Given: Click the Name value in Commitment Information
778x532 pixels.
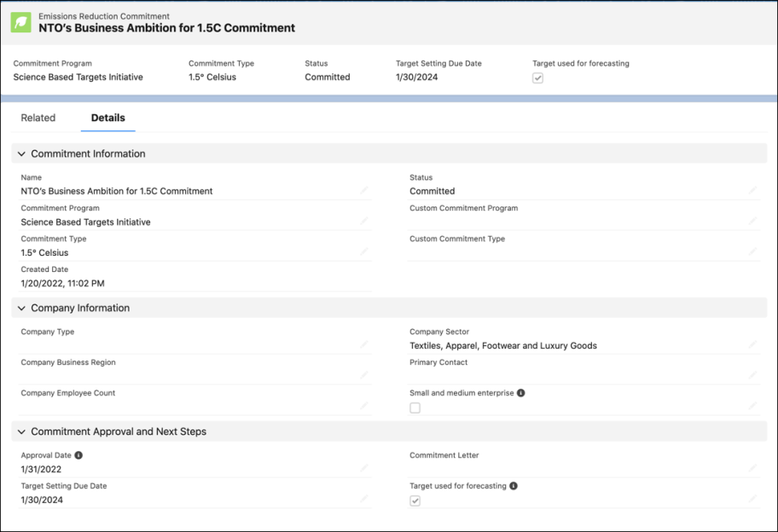Looking at the screenshot, I should [117, 191].
